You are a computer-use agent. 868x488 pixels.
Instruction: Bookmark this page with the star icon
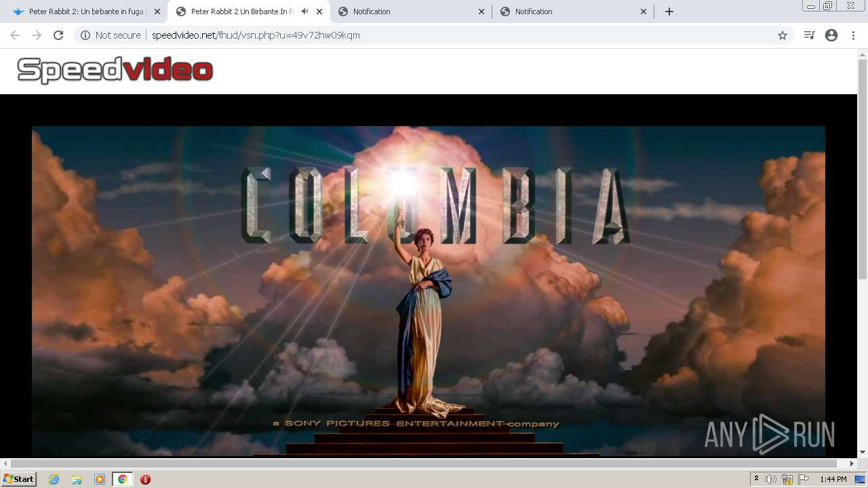(x=783, y=35)
